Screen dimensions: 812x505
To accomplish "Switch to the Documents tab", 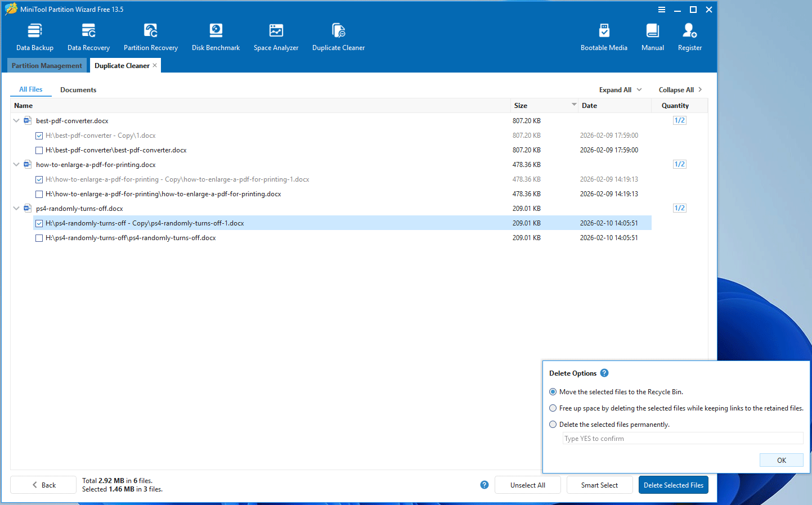I will (x=78, y=89).
